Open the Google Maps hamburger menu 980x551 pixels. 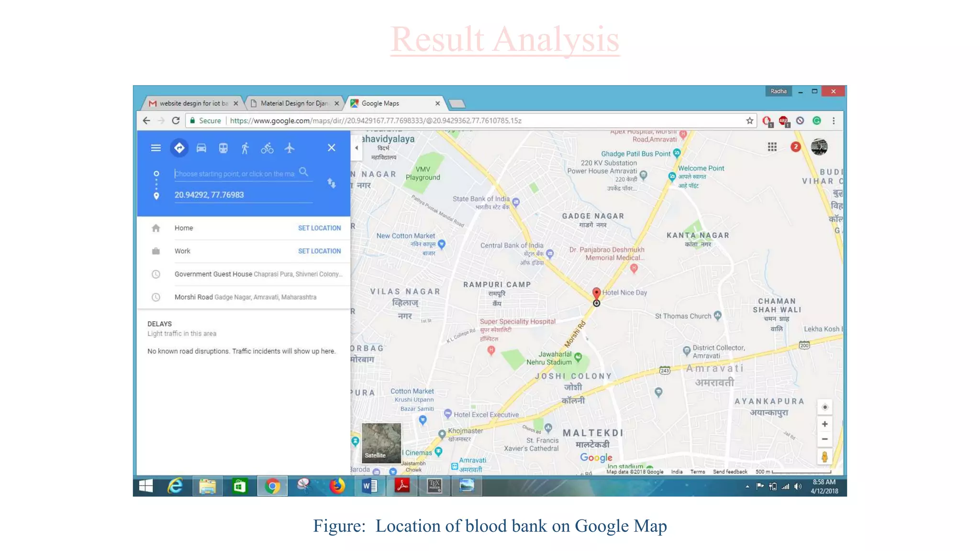pyautogui.click(x=156, y=148)
